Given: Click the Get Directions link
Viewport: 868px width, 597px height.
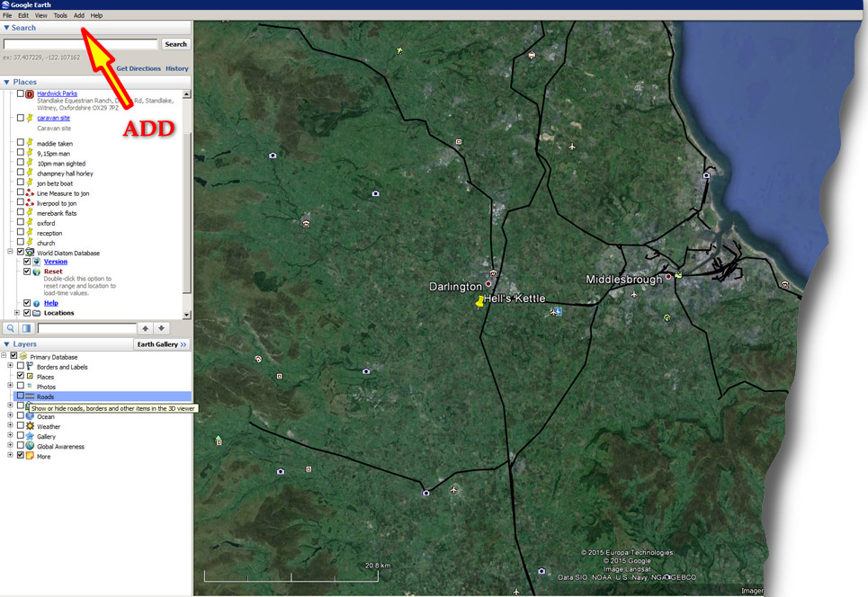Looking at the screenshot, I should (139, 68).
